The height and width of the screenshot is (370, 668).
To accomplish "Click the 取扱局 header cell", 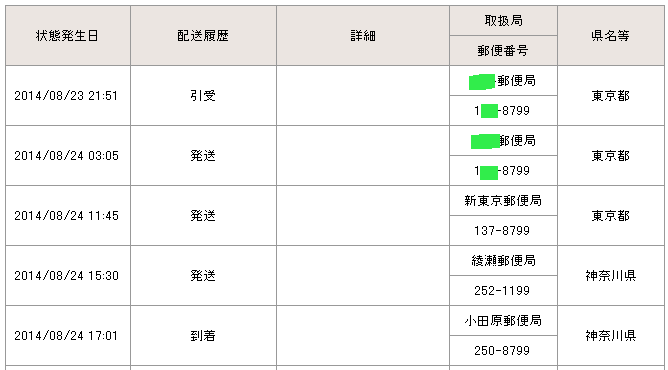I will pos(503,21).
